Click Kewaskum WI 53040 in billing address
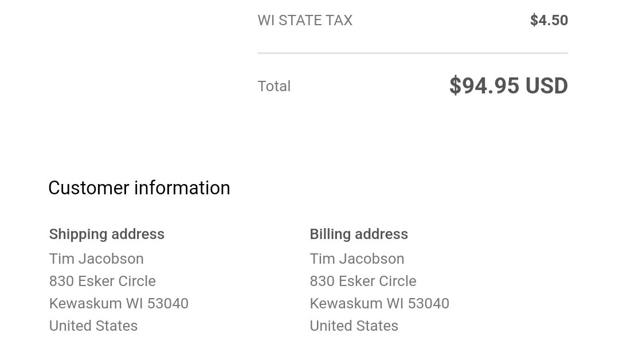Image resolution: width=619 pixels, height=364 pixels. tap(379, 303)
